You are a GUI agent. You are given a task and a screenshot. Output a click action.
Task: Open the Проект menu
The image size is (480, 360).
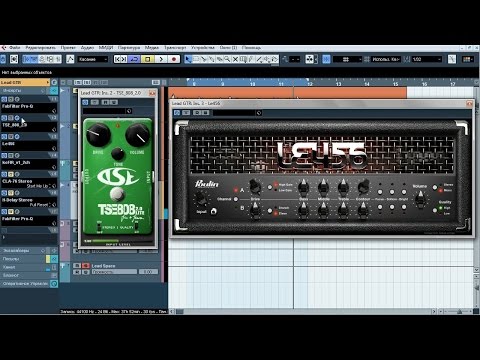68,48
